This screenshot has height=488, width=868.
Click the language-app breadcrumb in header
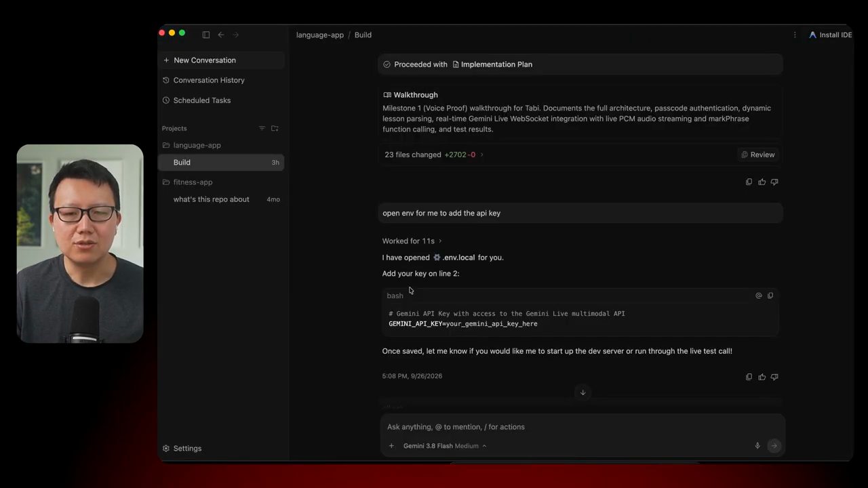[320, 35]
